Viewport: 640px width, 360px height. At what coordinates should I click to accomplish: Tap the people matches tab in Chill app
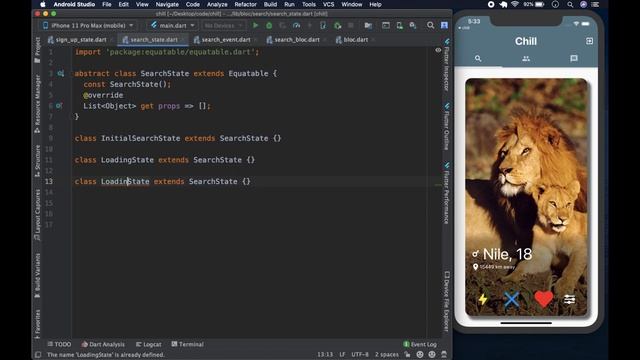526,59
